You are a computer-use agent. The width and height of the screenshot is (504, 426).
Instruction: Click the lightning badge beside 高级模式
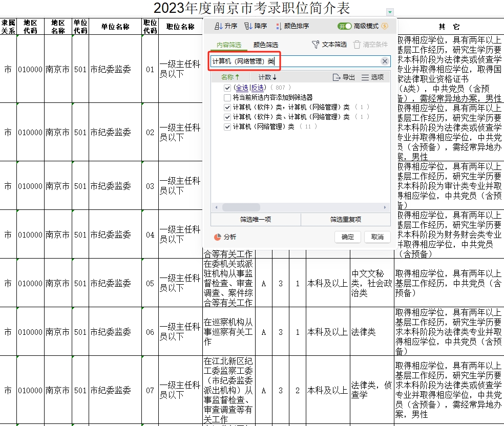click(385, 26)
